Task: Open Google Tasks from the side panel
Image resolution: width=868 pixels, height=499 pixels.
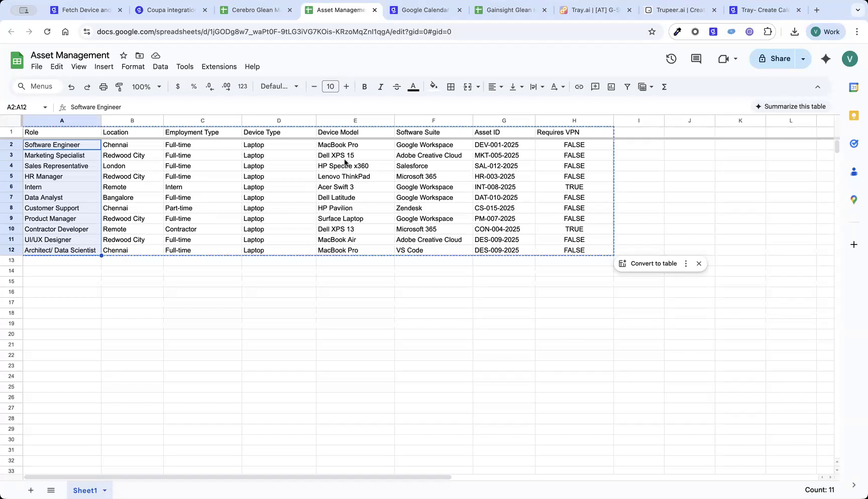Action: coord(853,144)
